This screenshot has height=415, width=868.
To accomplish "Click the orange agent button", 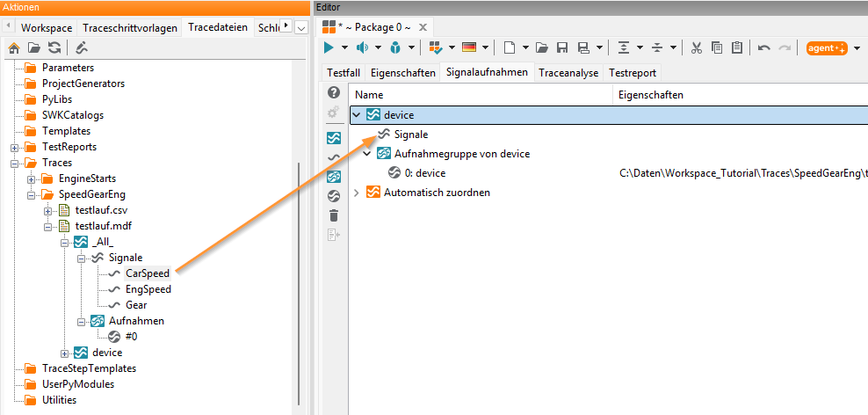I will pyautogui.click(x=827, y=48).
